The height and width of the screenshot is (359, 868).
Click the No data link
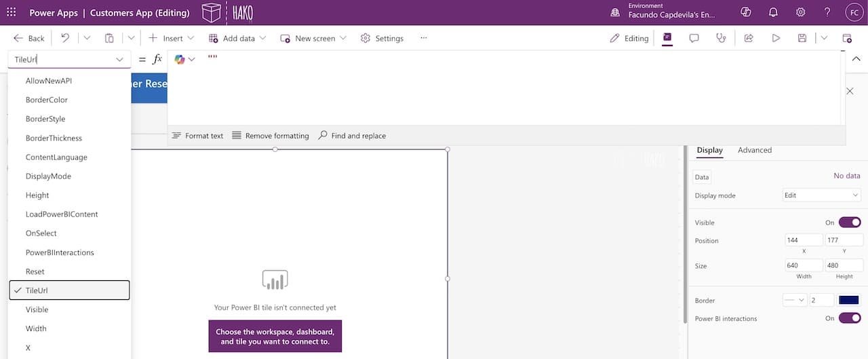pyautogui.click(x=847, y=176)
